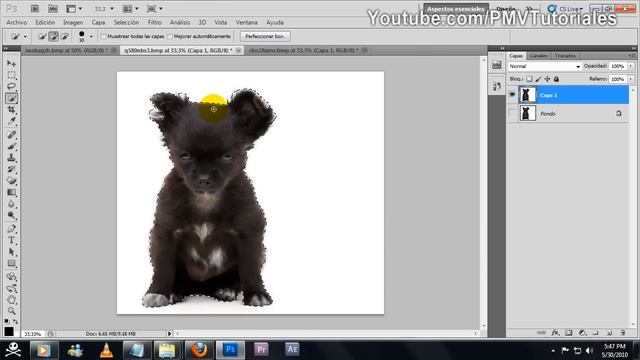This screenshot has height=360, width=640.
Task: Open the Filtro menu
Action: 155,22
